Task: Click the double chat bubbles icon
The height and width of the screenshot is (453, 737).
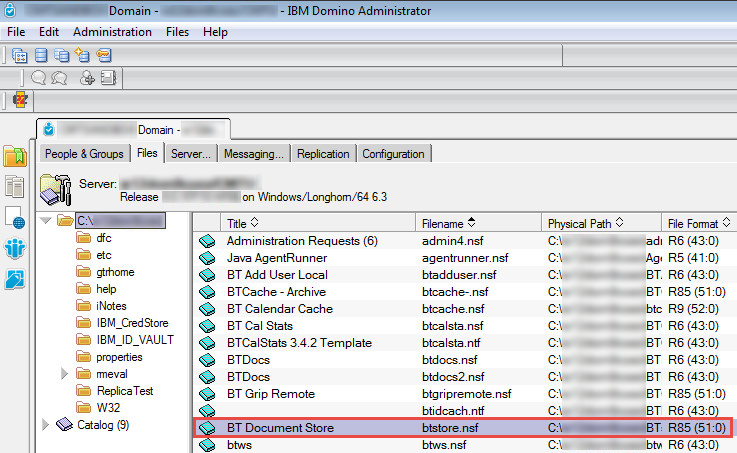Action: point(59,78)
